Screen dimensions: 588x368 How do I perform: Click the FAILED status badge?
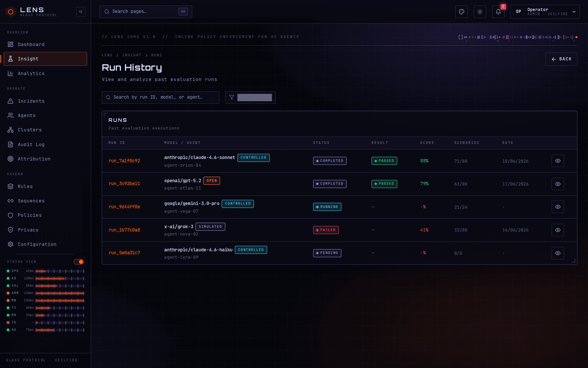tap(326, 230)
